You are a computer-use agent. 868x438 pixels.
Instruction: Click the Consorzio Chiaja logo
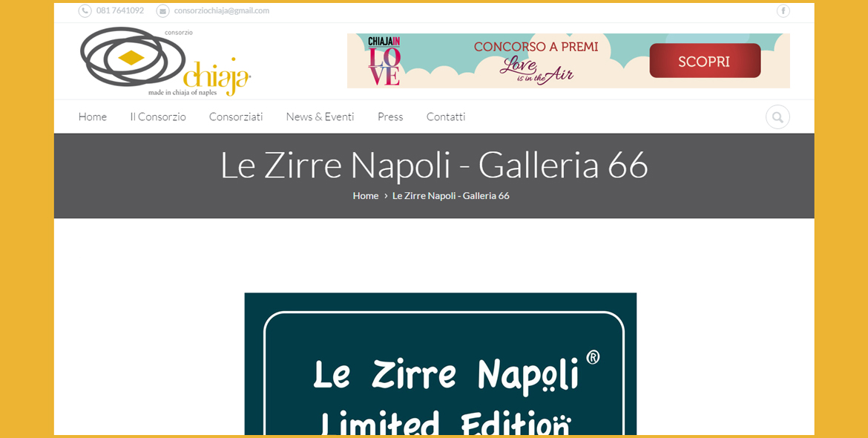point(165,62)
